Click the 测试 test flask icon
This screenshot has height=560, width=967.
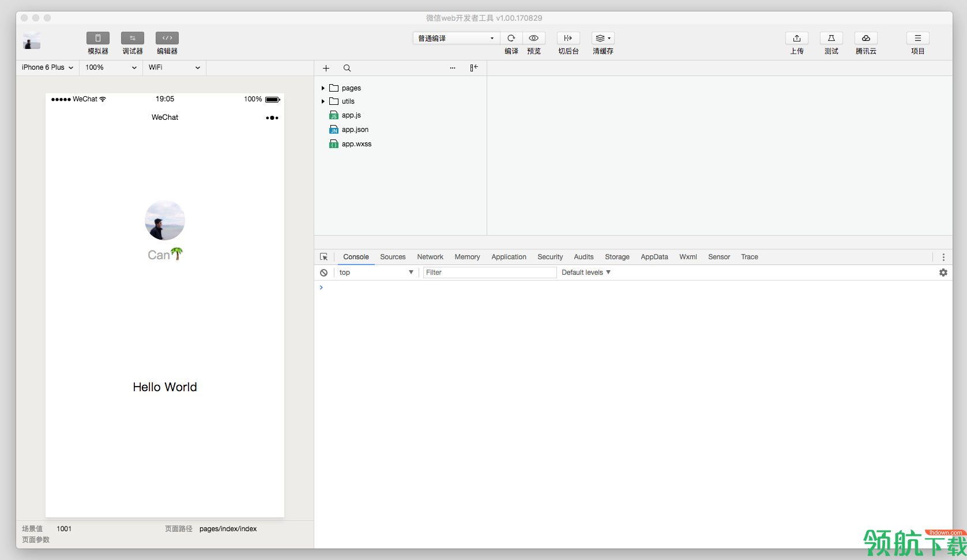point(831,38)
